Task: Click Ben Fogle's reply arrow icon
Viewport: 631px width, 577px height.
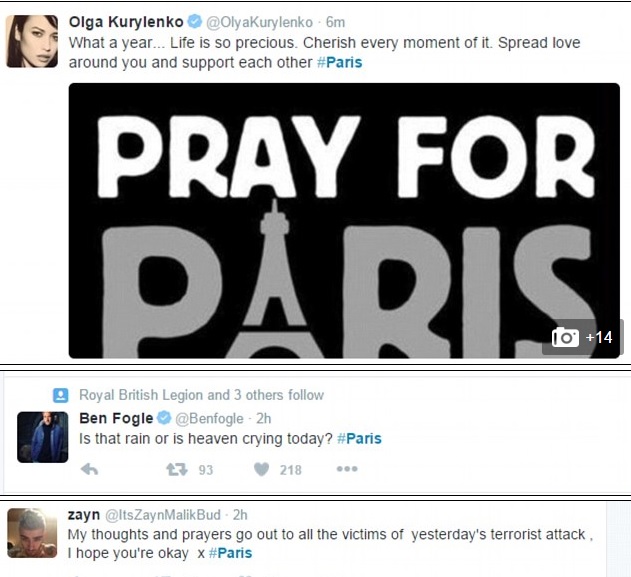Action: pos(89,469)
